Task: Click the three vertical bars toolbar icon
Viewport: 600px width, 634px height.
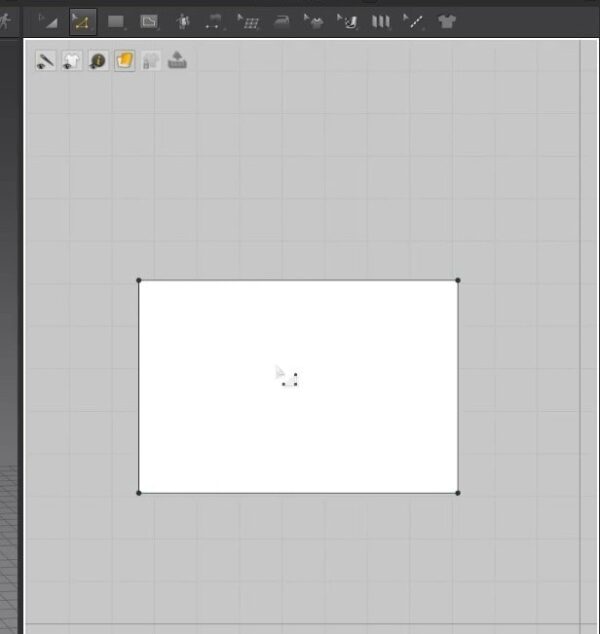Action: click(x=380, y=21)
